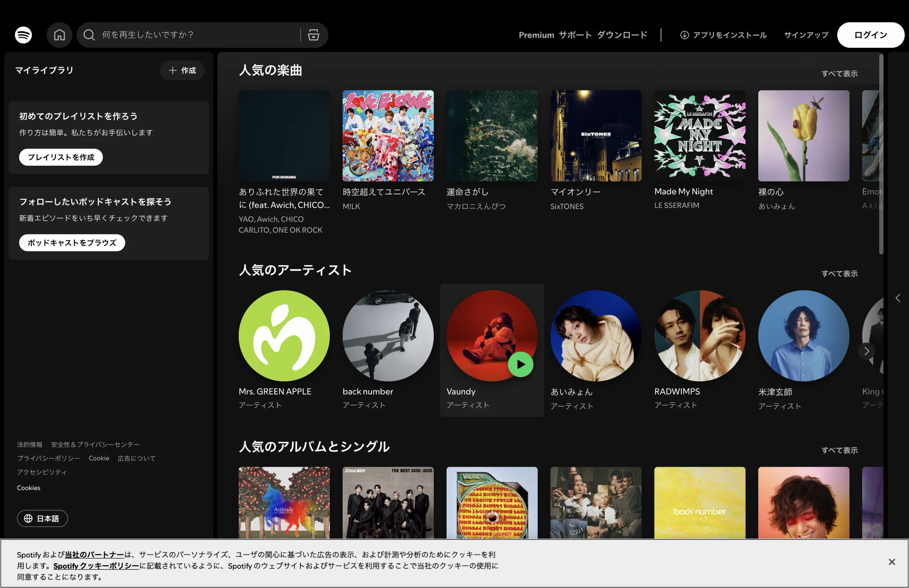Open 安全性＆プライバシーセンター link

[95, 444]
